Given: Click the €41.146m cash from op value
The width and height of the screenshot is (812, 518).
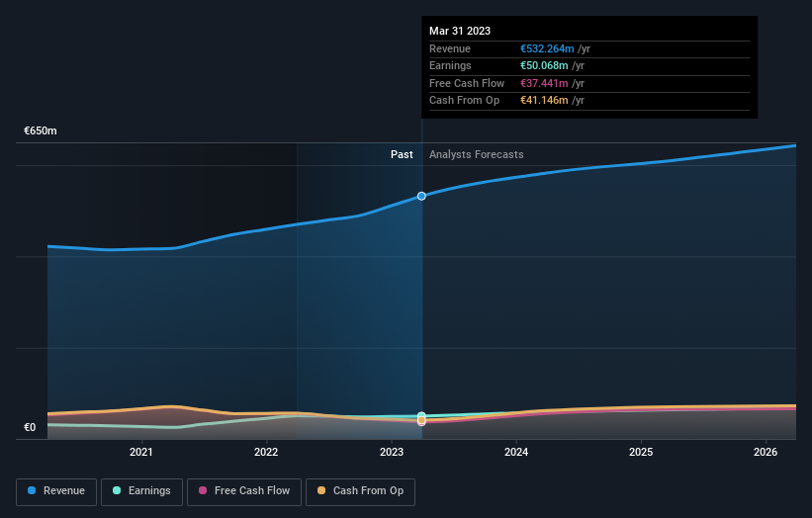Looking at the screenshot, I should (544, 101).
